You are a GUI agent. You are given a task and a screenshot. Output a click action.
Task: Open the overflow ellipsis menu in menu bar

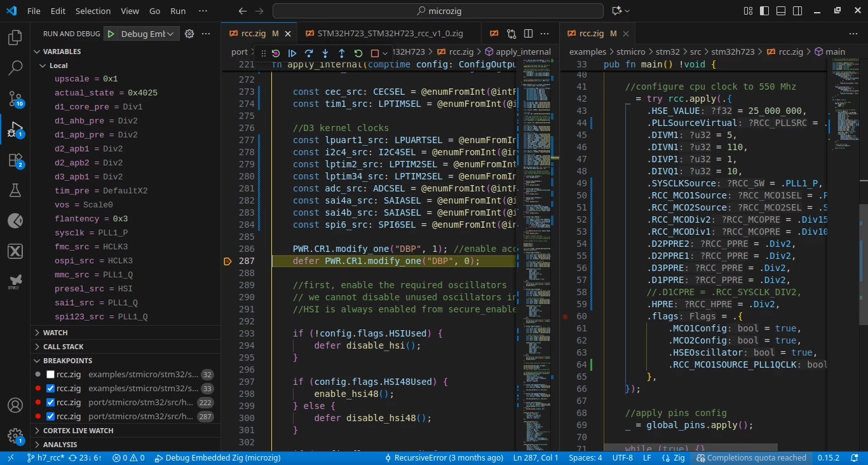click(x=203, y=11)
